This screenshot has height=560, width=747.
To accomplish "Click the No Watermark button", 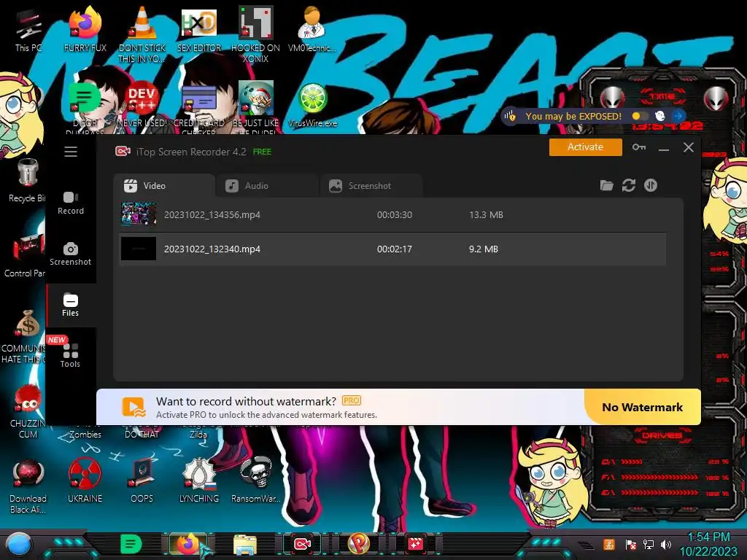I will point(642,407).
